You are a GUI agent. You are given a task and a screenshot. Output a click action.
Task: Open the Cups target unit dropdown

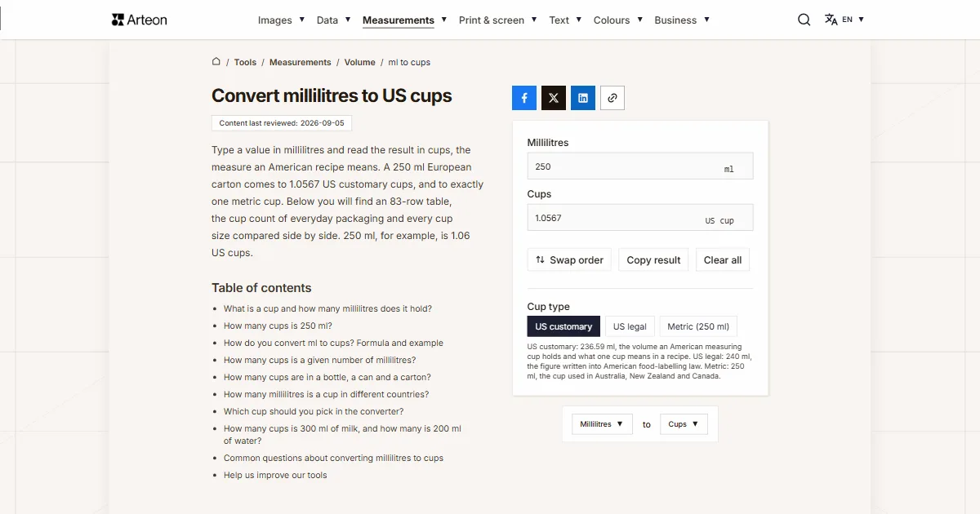point(684,424)
